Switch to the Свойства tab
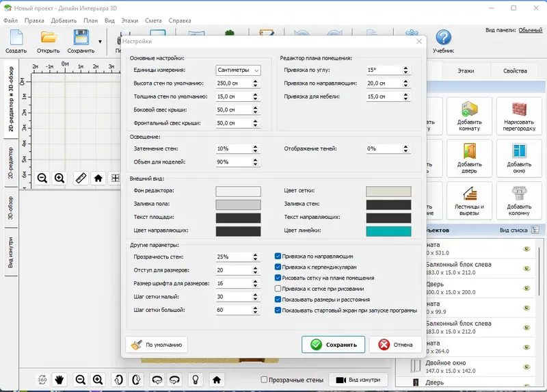The height and width of the screenshot is (392, 547). 515,71
